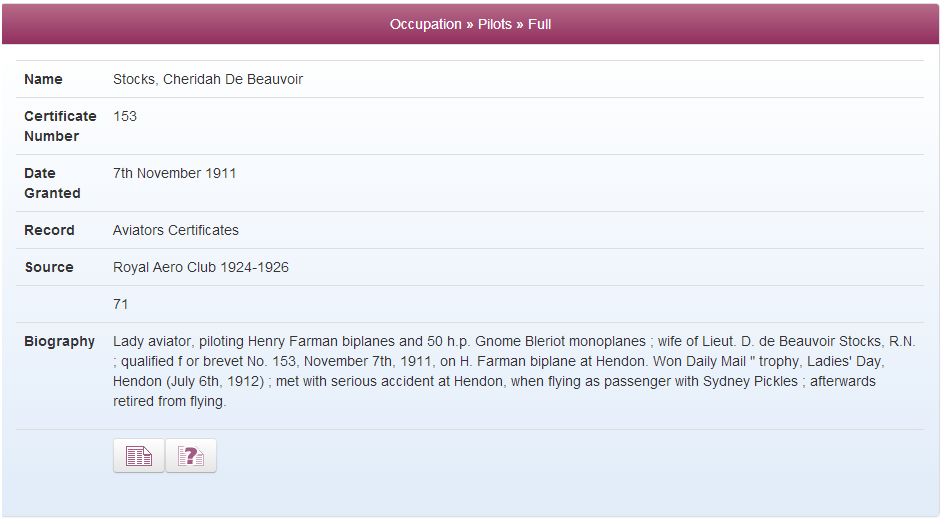Click the Name field label
950x524 pixels.
pyautogui.click(x=43, y=79)
